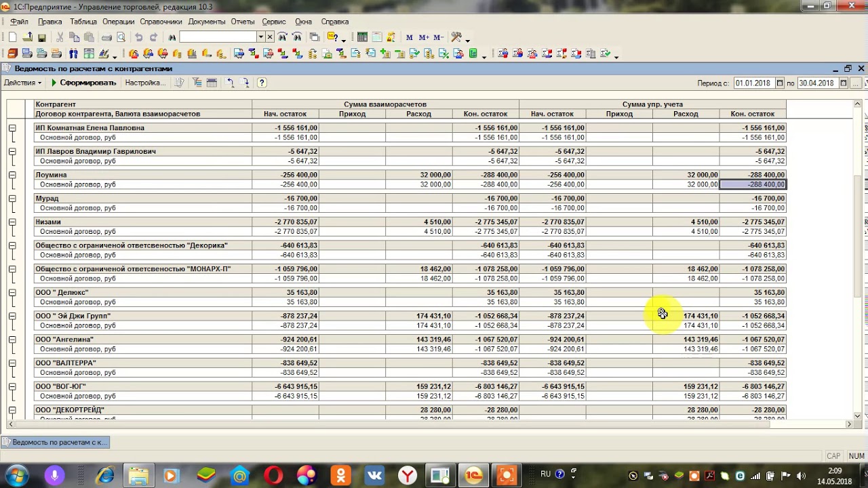This screenshot has height=488, width=868.
Task: Open the calendar icon in the toolbar
Action: [x=377, y=37]
